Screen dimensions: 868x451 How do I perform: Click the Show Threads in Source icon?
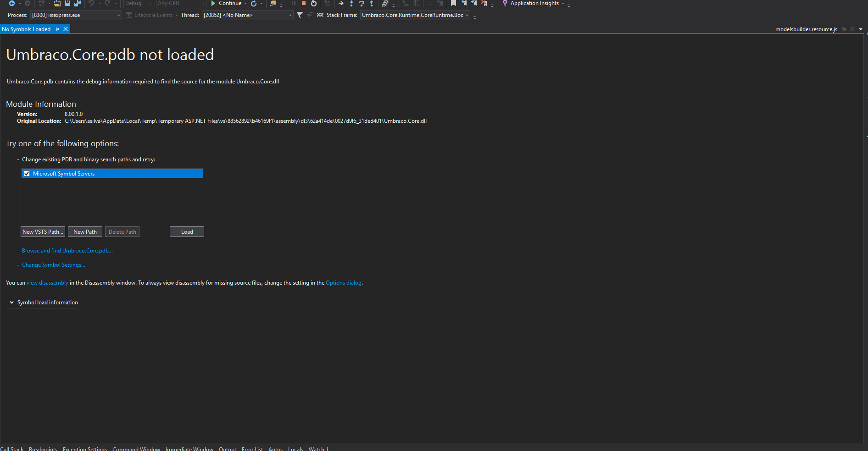click(320, 15)
